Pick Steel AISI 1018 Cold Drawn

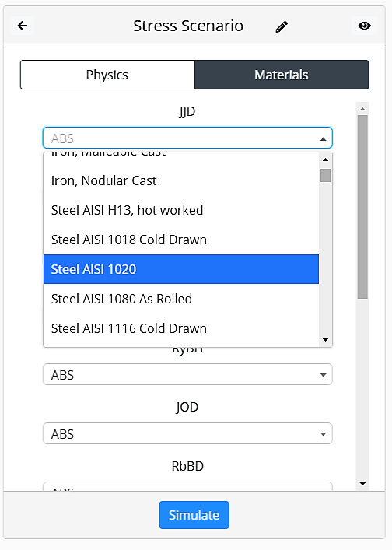click(x=181, y=240)
